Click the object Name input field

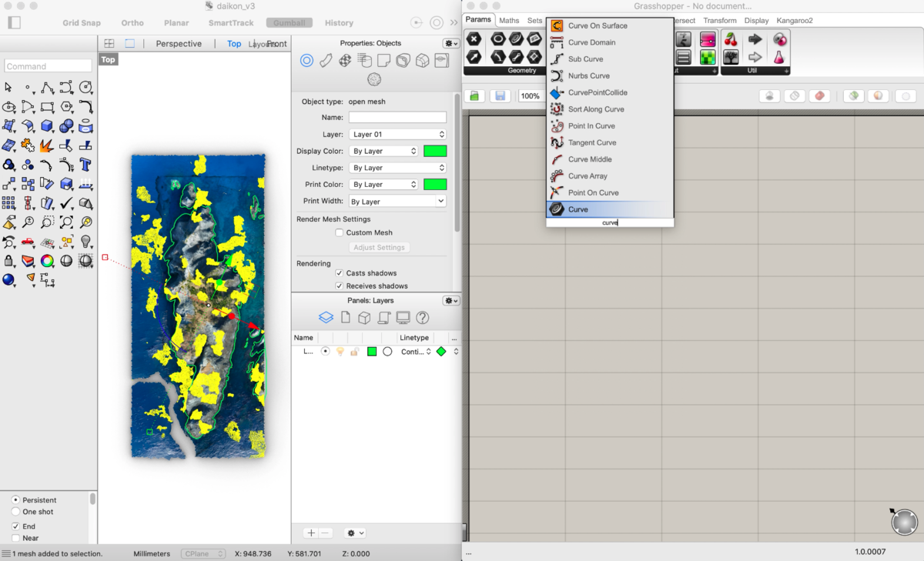coord(397,117)
